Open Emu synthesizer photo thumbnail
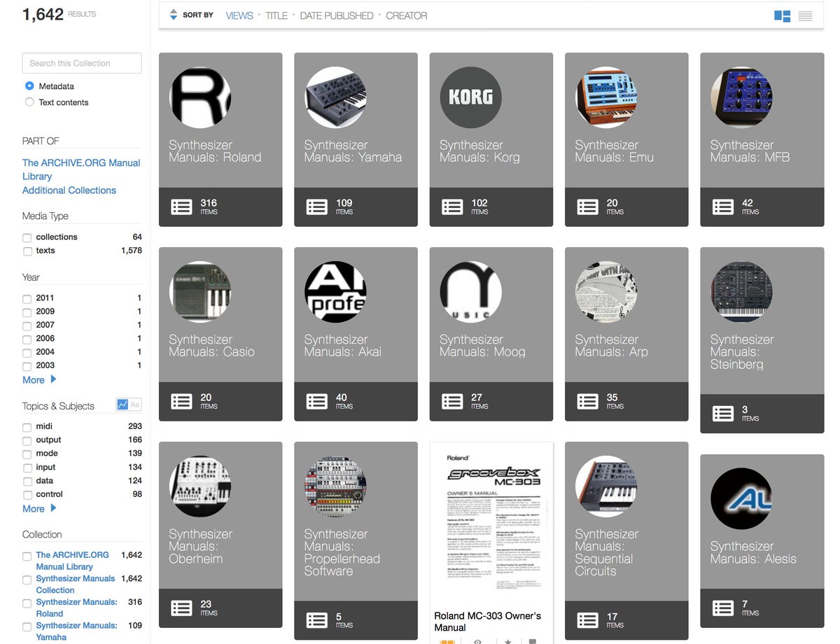Screen dimensions: 840x644 606,97
